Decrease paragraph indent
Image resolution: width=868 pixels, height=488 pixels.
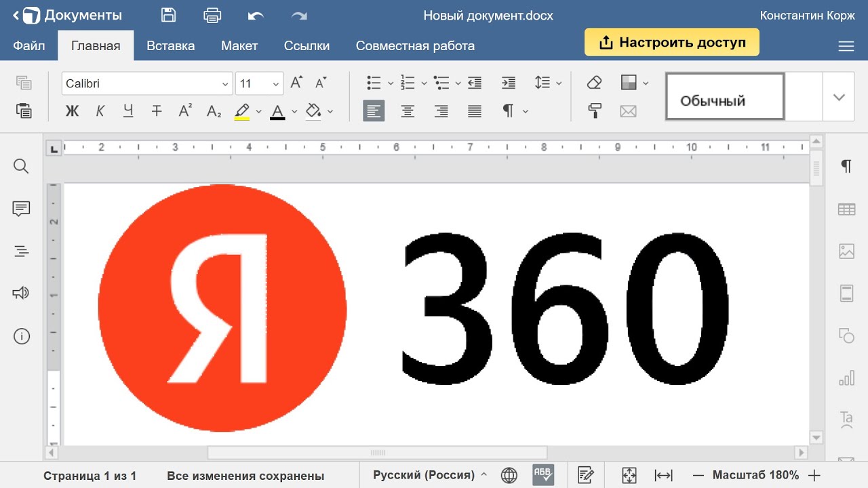[x=475, y=83]
